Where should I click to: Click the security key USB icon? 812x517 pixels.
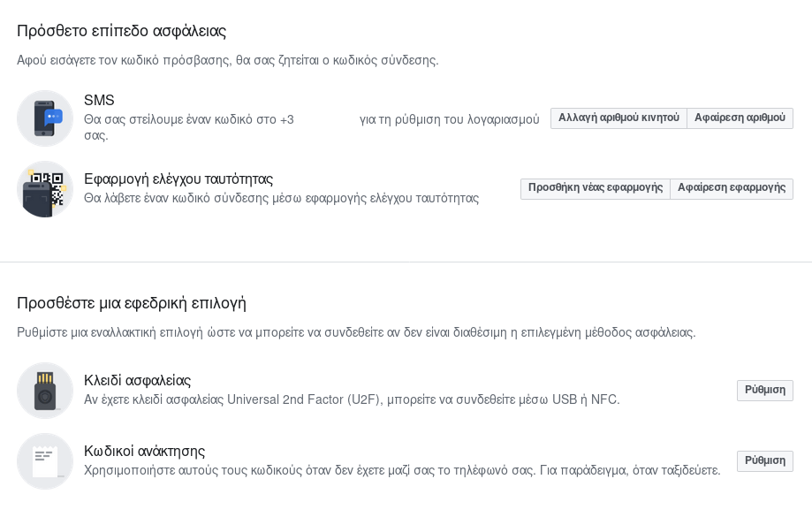tap(45, 391)
